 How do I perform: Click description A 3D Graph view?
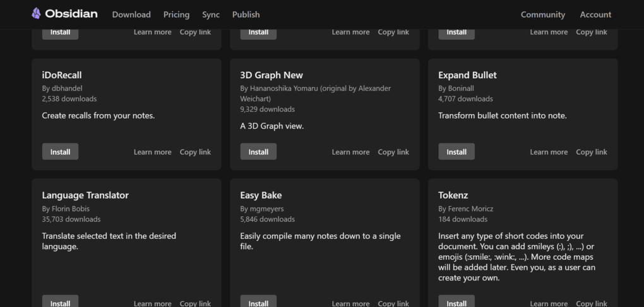(272, 126)
